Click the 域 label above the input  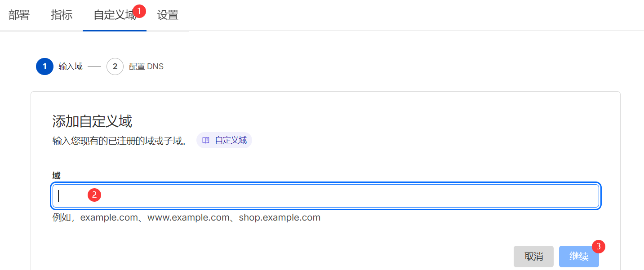pyautogui.click(x=57, y=176)
